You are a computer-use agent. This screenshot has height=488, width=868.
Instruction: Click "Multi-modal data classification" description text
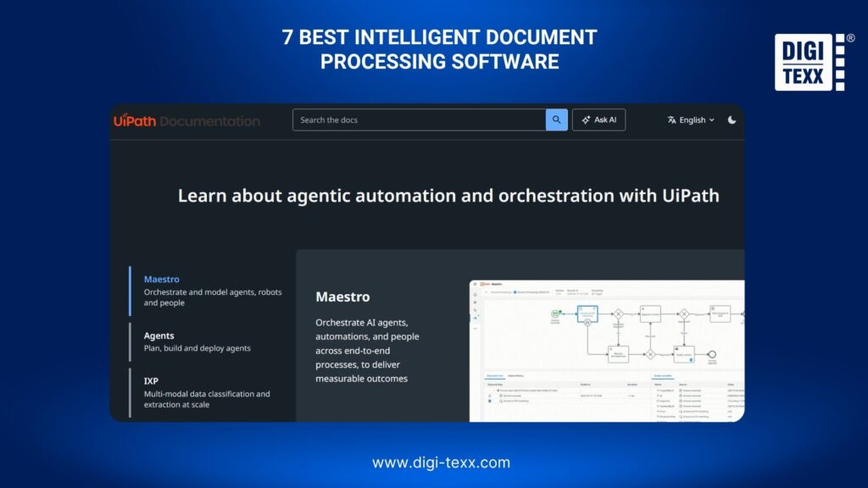click(x=207, y=399)
